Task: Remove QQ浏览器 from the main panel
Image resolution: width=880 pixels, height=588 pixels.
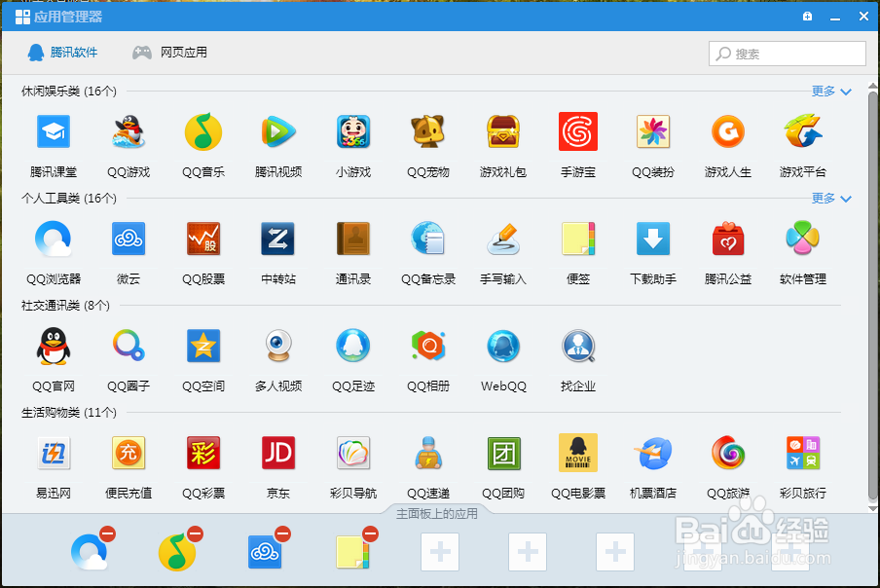Action: coord(107,533)
